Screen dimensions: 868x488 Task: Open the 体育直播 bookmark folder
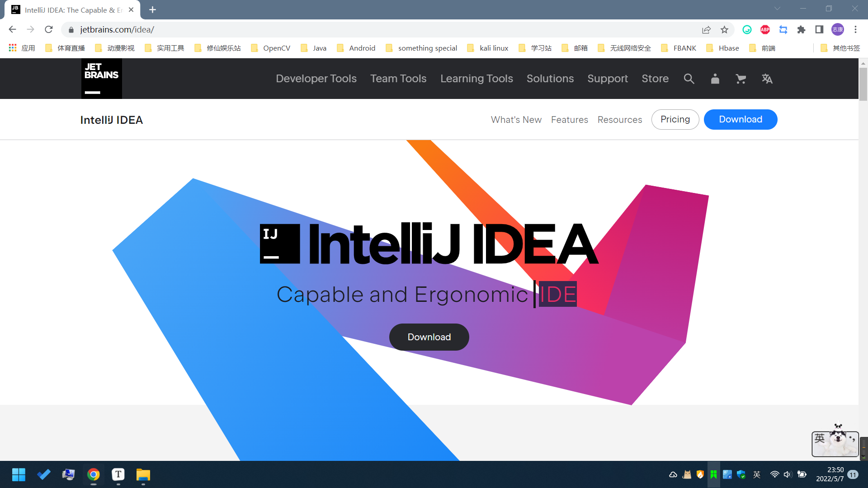[x=65, y=48]
